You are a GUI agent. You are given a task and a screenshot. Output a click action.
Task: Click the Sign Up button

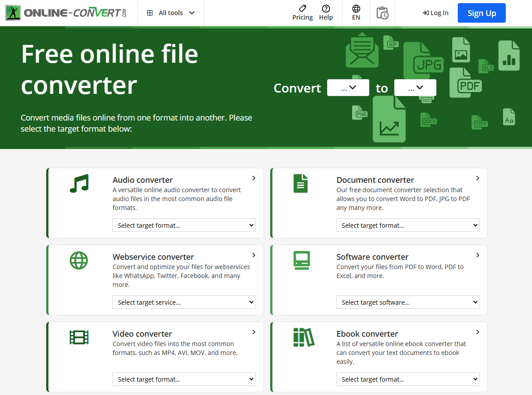[481, 13]
